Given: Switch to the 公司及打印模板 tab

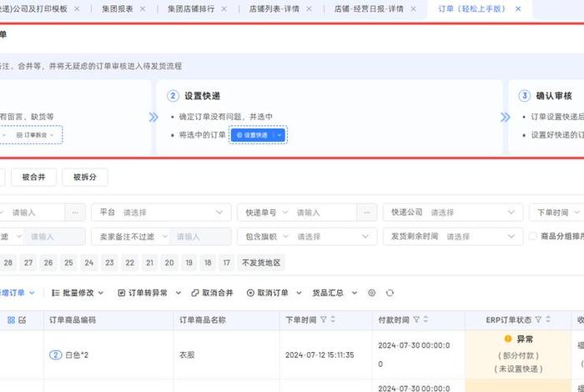Looking at the screenshot, I should click(x=33, y=9).
